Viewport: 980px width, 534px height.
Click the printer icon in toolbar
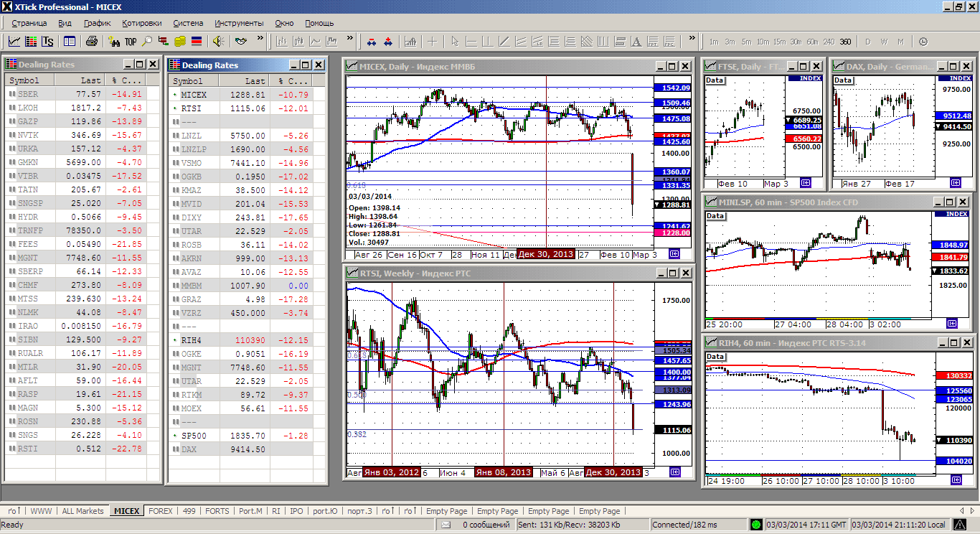92,42
